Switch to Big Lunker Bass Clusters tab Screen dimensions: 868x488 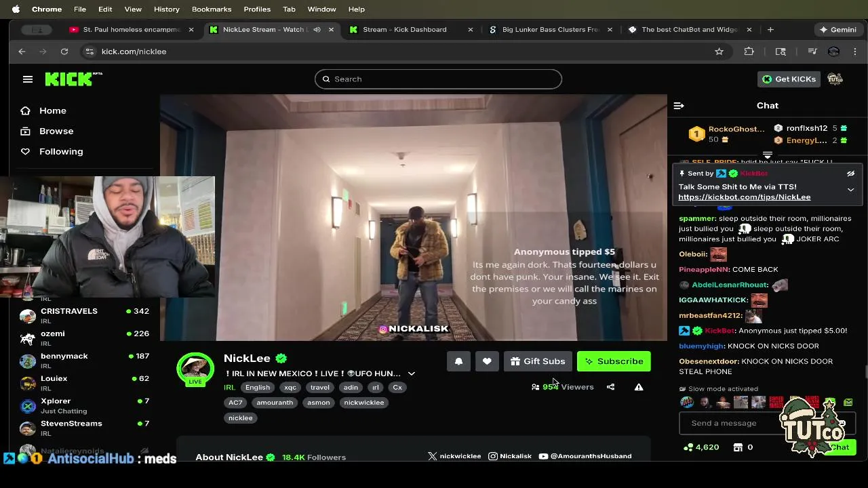551,30
